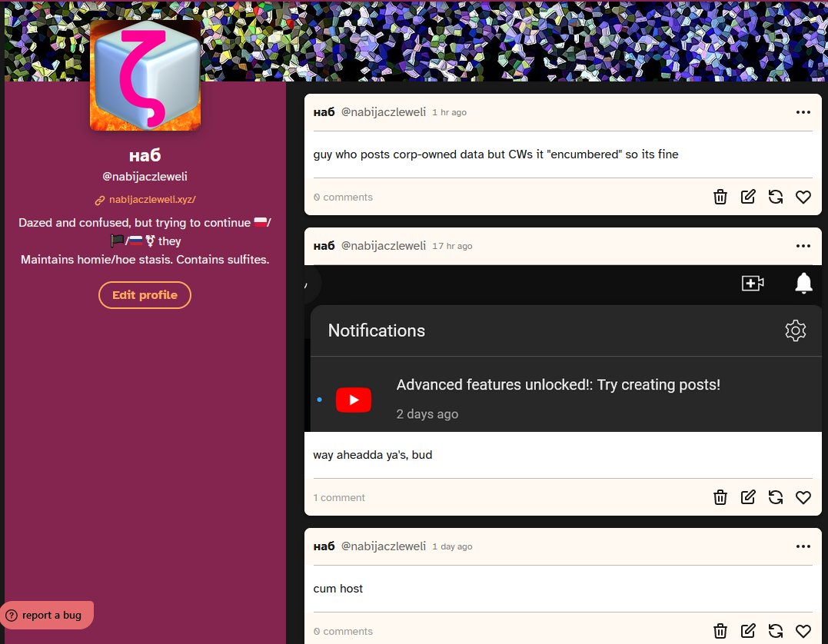828x644 pixels.
Task: Click the profile avatar cube image
Action: pyautogui.click(x=145, y=75)
